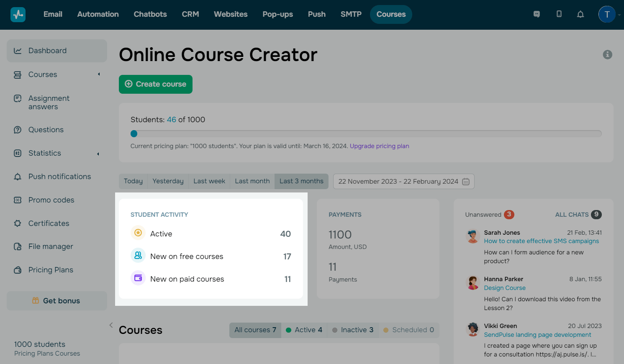This screenshot has width=624, height=364.
Task: Follow the Upgrade pricing plan link
Action: click(x=379, y=146)
